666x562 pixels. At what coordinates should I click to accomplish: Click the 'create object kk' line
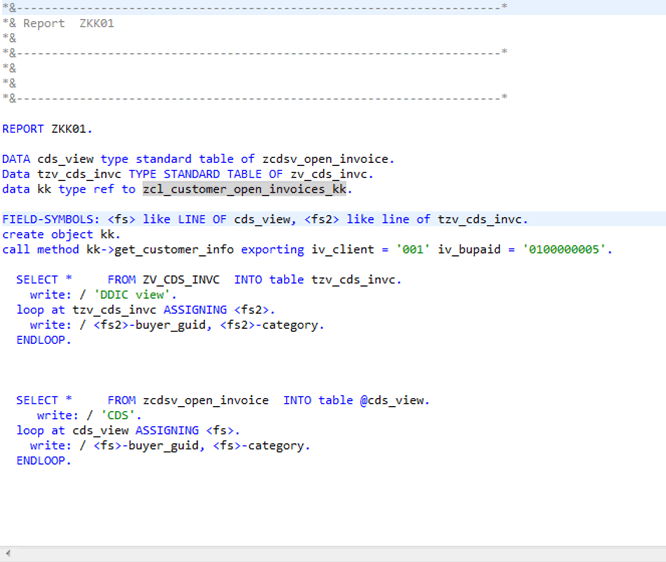click(62, 234)
